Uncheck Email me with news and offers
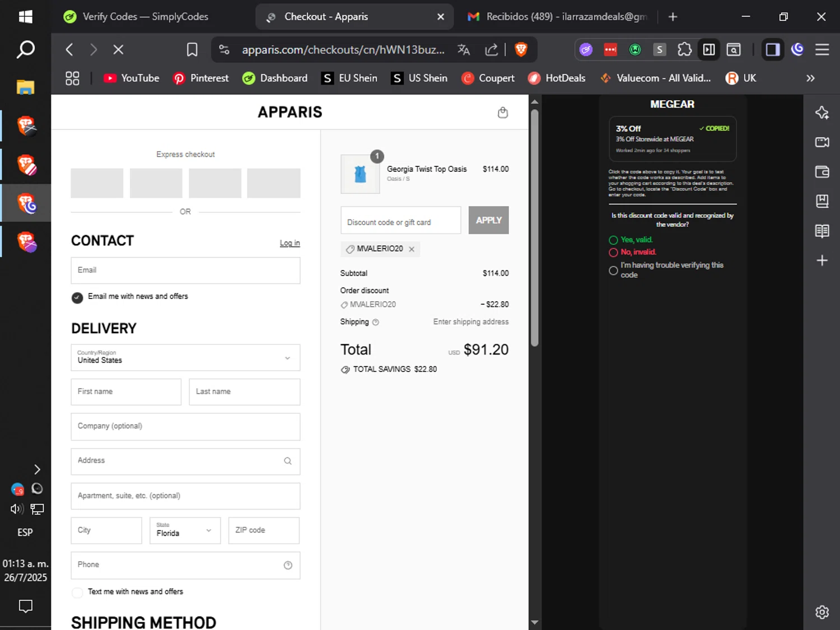Image resolution: width=840 pixels, height=630 pixels. point(77,297)
